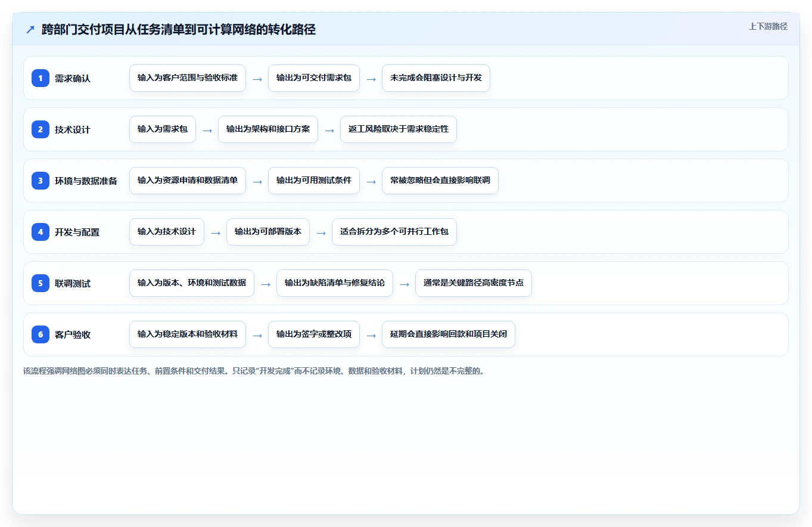Image resolution: width=812 pixels, height=527 pixels.
Task: Click the 输出为可用测试条件 box
Action: pos(314,181)
